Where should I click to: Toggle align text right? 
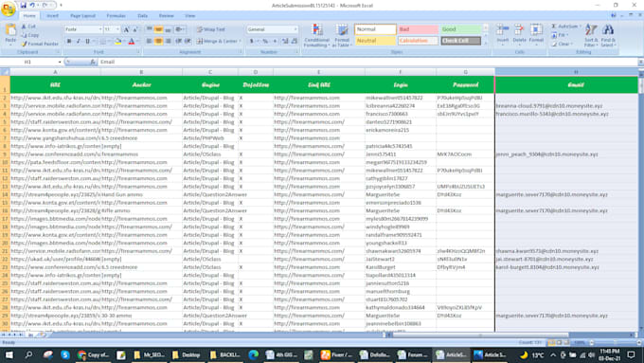(168, 41)
